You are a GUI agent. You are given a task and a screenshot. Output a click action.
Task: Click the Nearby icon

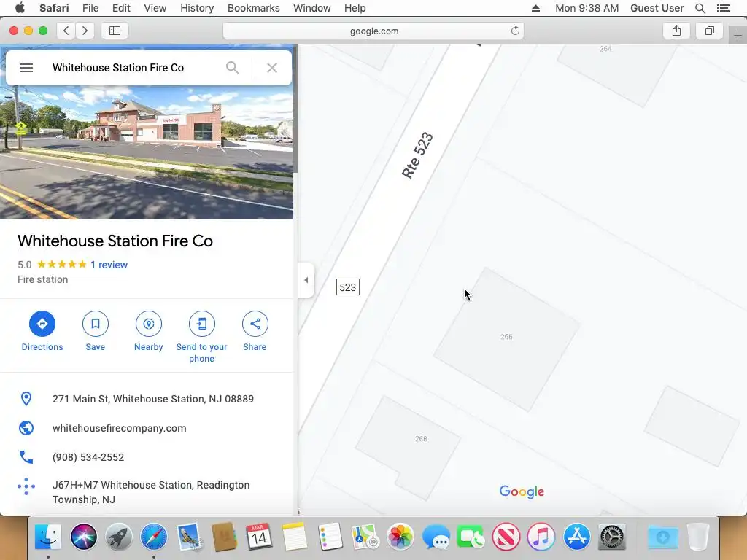[x=149, y=324]
